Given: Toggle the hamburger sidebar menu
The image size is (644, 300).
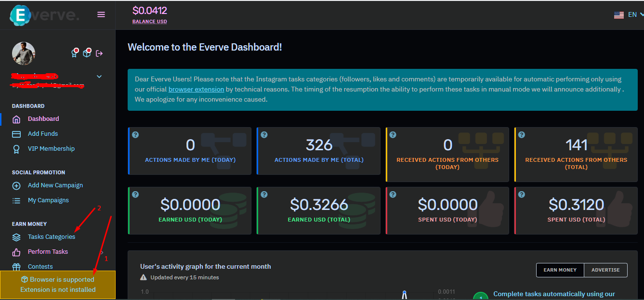Looking at the screenshot, I should [101, 14].
